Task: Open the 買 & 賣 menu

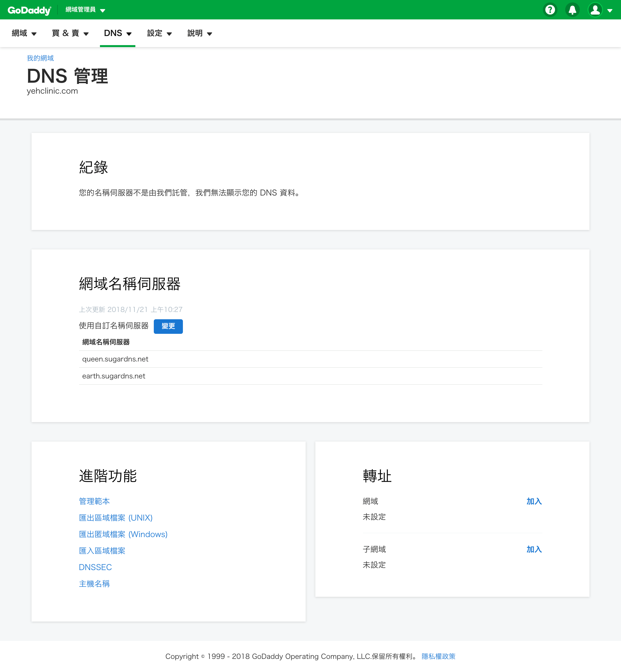Action: 70,33
